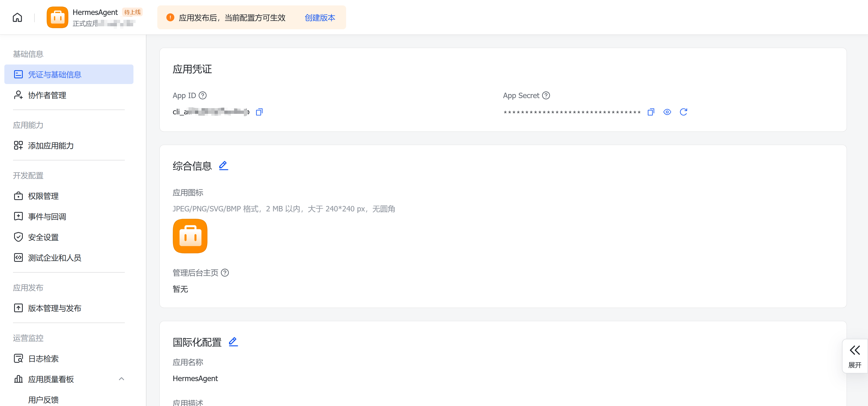Open 日志检索 in sidebar

[69, 359]
